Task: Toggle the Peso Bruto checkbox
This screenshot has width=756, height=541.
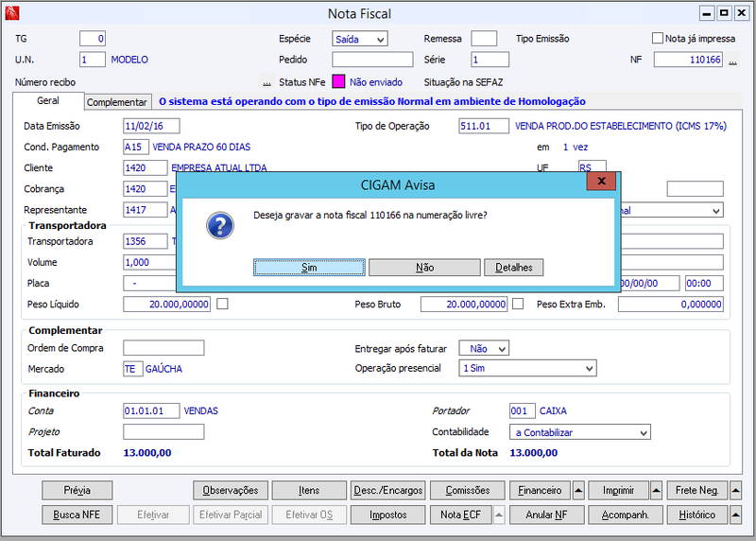Action: [x=518, y=304]
